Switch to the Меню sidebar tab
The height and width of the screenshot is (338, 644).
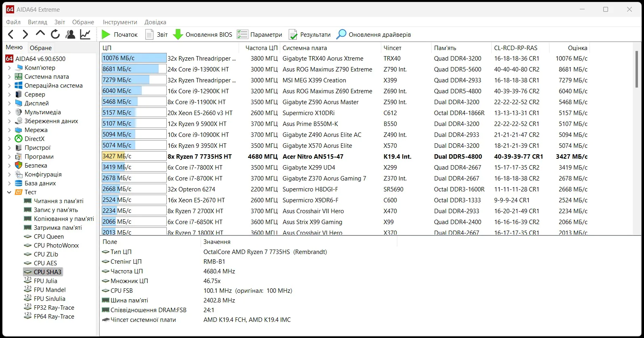click(14, 47)
